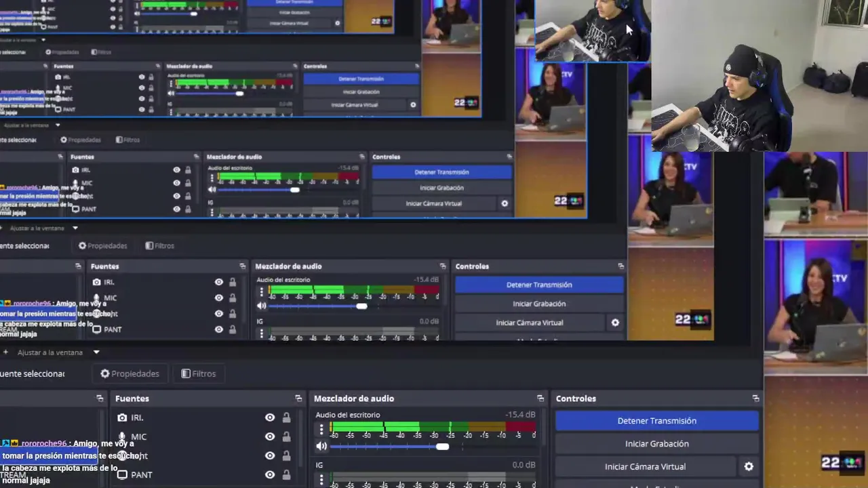Open Propiedades in second-largest OBS copy
This screenshot has width=868, height=488.
tap(102, 246)
